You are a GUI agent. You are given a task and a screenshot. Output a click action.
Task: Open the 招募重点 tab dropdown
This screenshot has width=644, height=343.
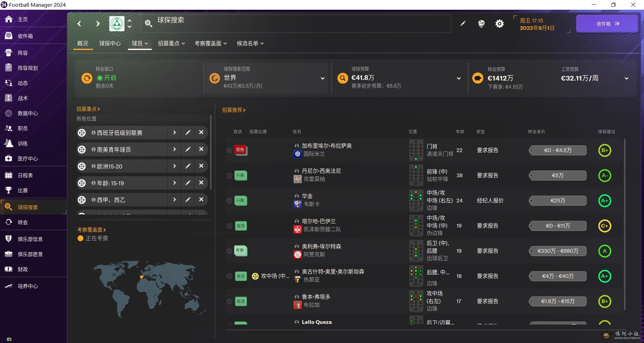pyautogui.click(x=171, y=43)
